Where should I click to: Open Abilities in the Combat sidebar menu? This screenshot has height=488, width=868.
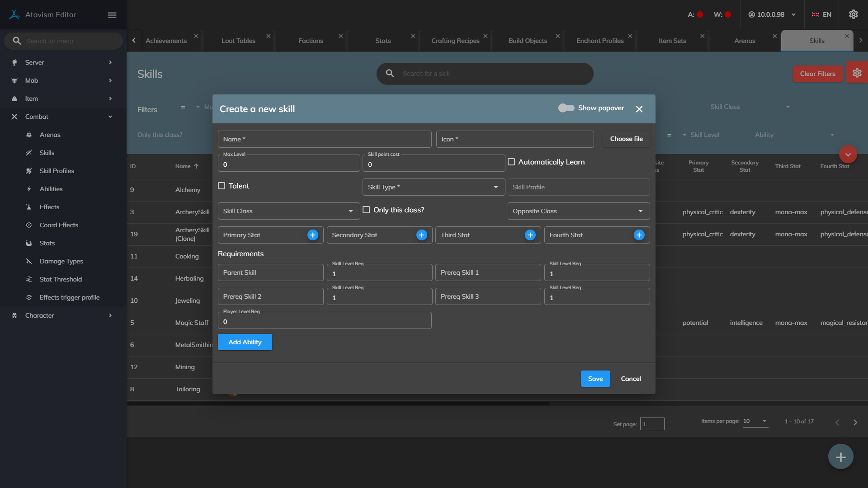point(51,189)
